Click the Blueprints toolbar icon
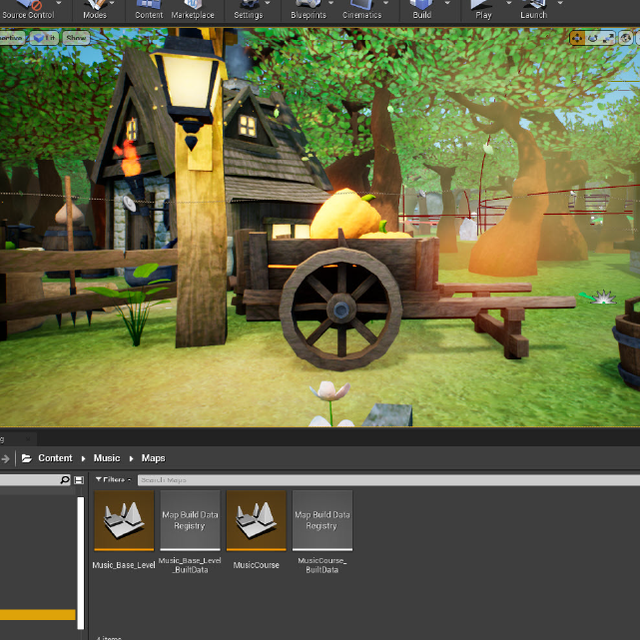Image resolution: width=640 pixels, height=640 pixels. [x=307, y=9]
